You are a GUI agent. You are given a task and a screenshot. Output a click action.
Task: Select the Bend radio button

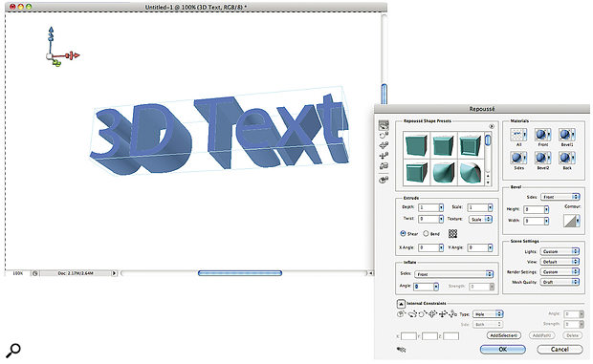(x=426, y=234)
